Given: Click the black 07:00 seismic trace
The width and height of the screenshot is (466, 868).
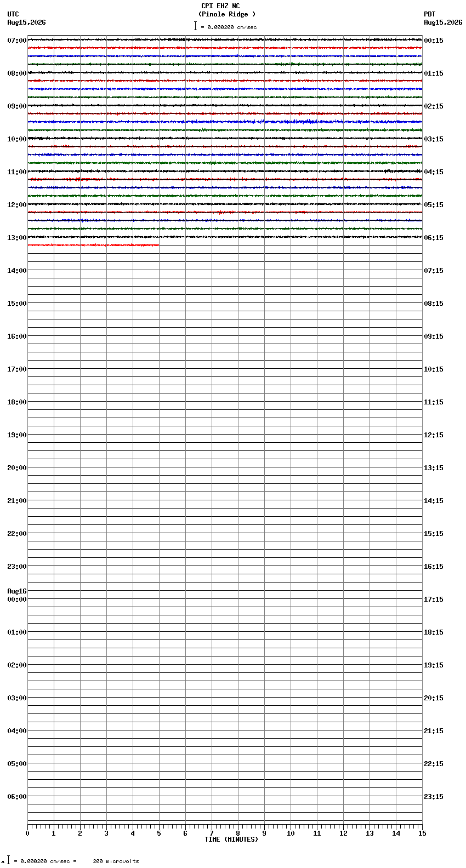Looking at the screenshot, I should tap(225, 39).
